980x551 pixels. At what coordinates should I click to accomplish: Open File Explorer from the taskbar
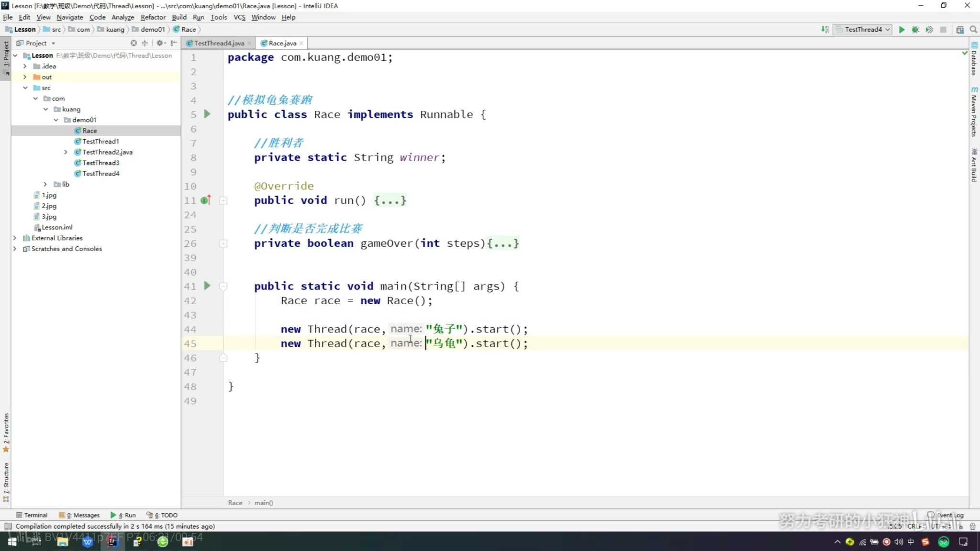pos(63,541)
